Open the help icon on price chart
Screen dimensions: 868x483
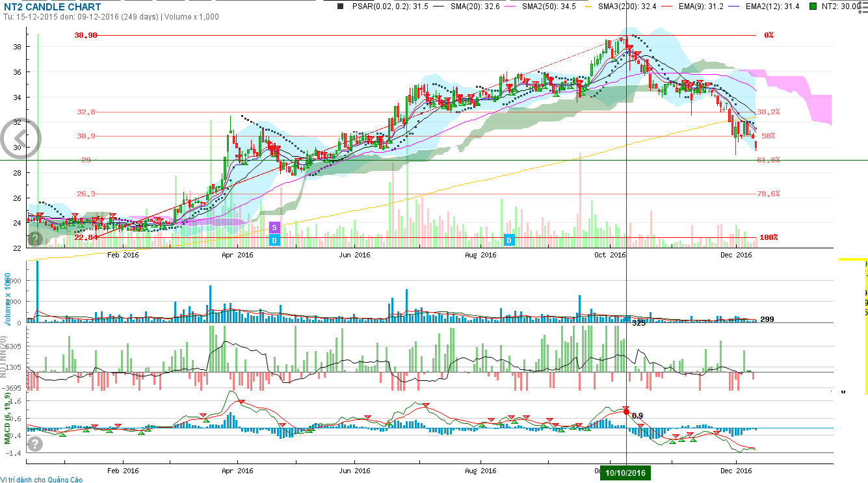pos(35,239)
